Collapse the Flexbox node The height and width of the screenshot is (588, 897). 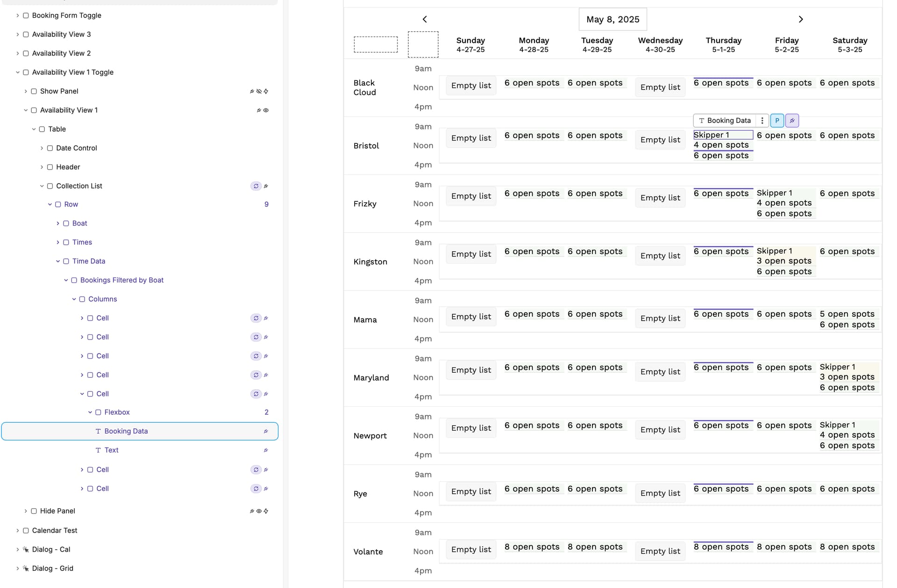[x=90, y=412]
